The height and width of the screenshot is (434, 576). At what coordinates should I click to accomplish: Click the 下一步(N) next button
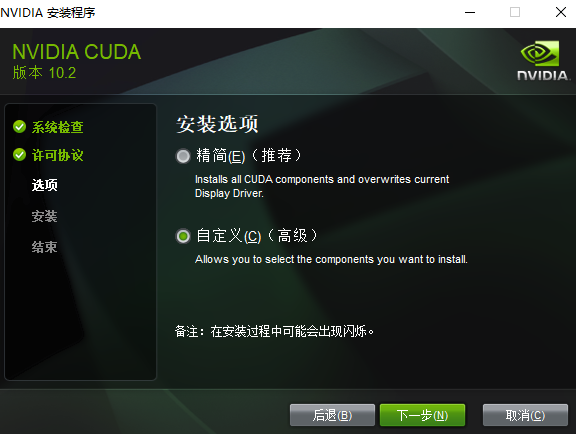(x=422, y=415)
